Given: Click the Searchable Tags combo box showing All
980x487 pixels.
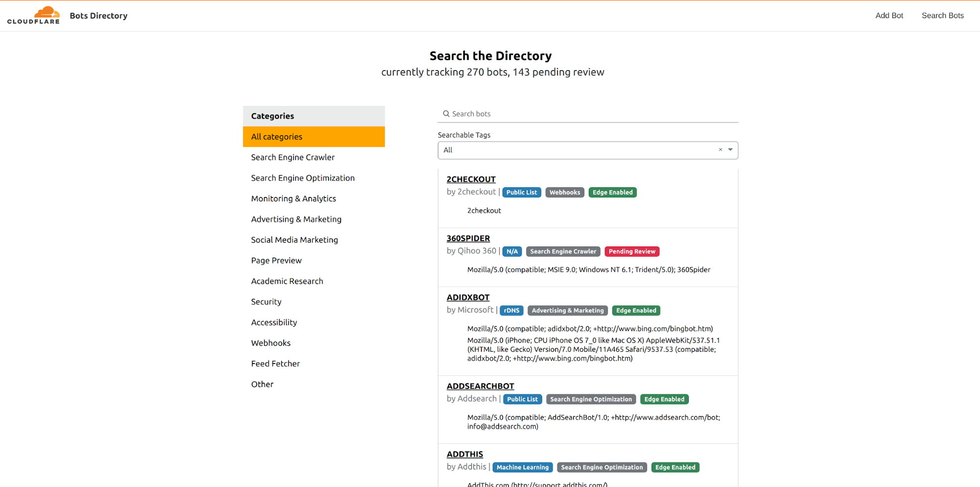Looking at the screenshot, I should click(588, 150).
